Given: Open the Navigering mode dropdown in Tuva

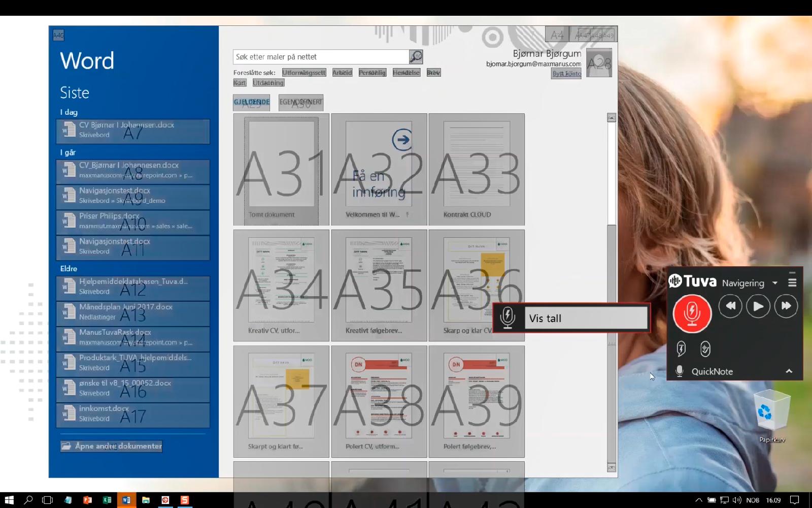Looking at the screenshot, I should click(775, 283).
